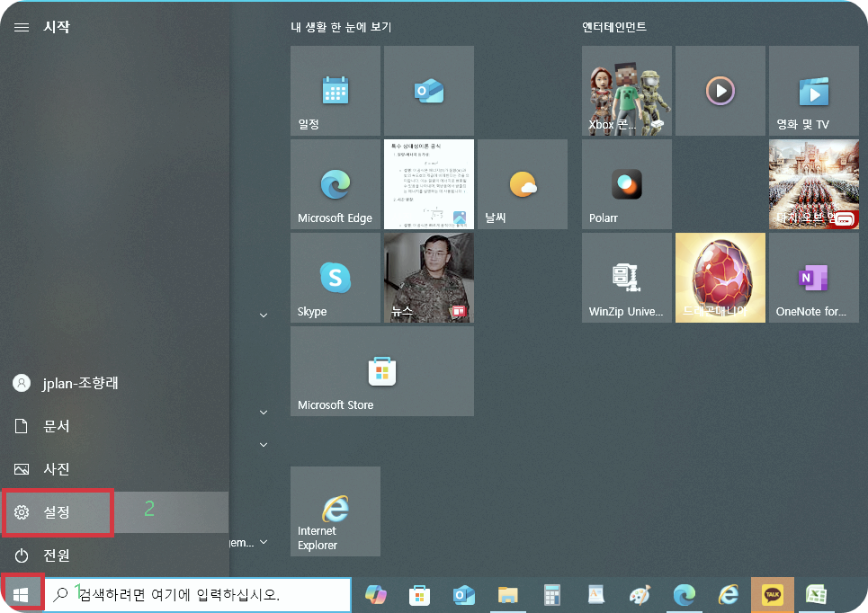Launch the Polarr tile
Image resolution: width=868 pixels, height=613 pixels.
627,184
